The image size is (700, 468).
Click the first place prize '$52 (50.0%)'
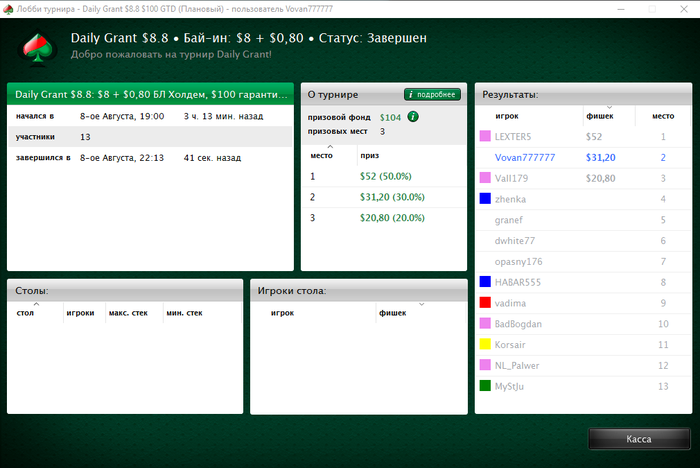pos(386,176)
